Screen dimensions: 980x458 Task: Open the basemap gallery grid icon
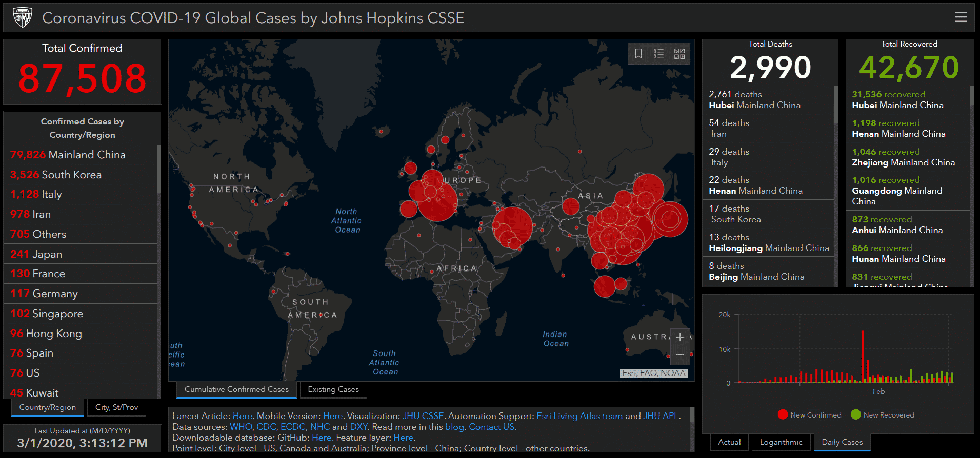pos(679,54)
